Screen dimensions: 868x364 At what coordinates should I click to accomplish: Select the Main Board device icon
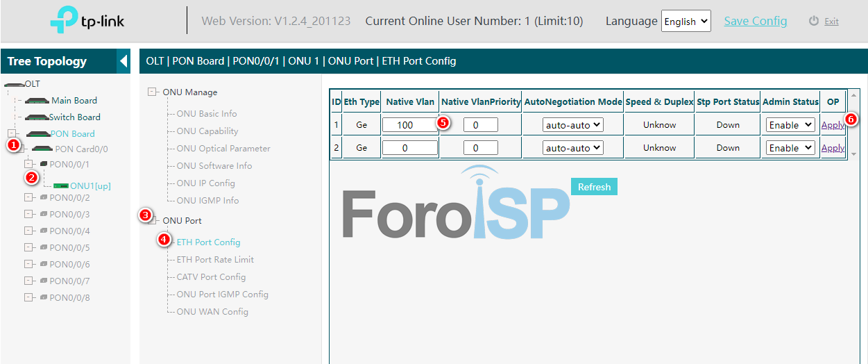pyautogui.click(x=37, y=101)
